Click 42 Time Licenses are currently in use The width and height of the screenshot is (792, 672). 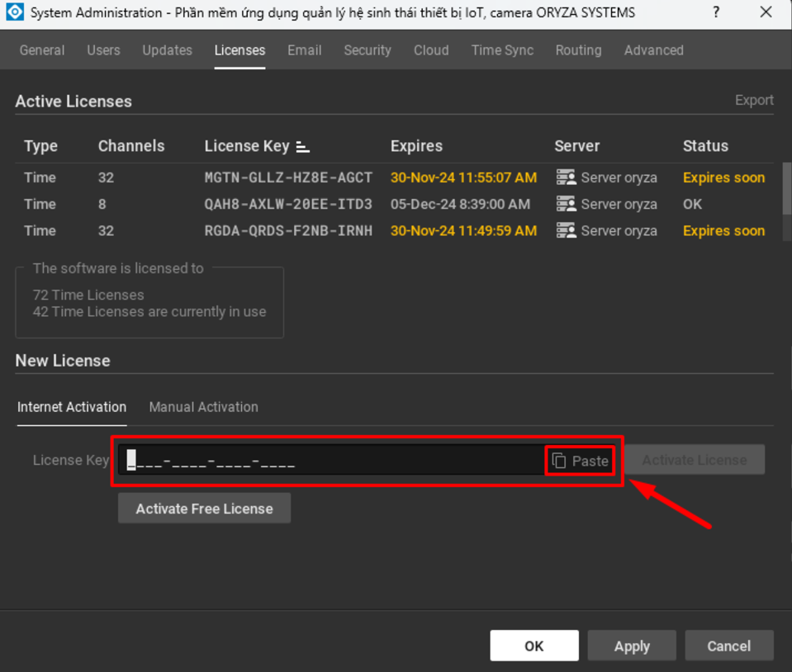[x=149, y=312]
